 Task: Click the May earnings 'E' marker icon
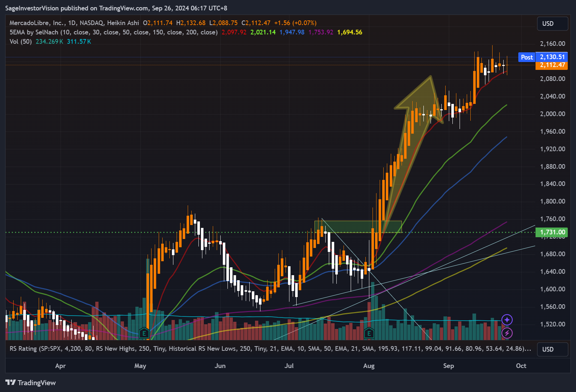click(144, 333)
